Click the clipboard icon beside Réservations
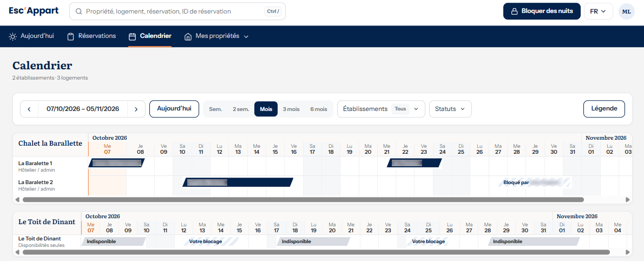 (x=71, y=36)
